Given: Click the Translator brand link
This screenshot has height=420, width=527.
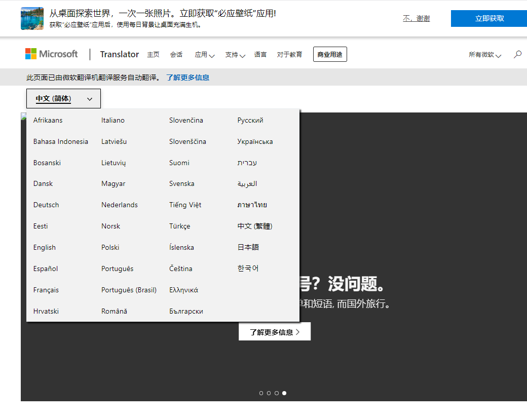Looking at the screenshot, I should [x=119, y=54].
